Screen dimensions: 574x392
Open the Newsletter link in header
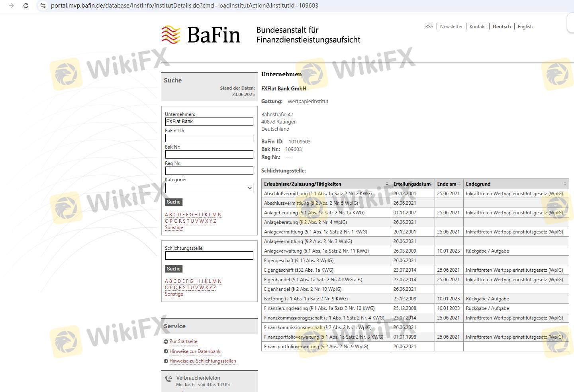pos(451,27)
